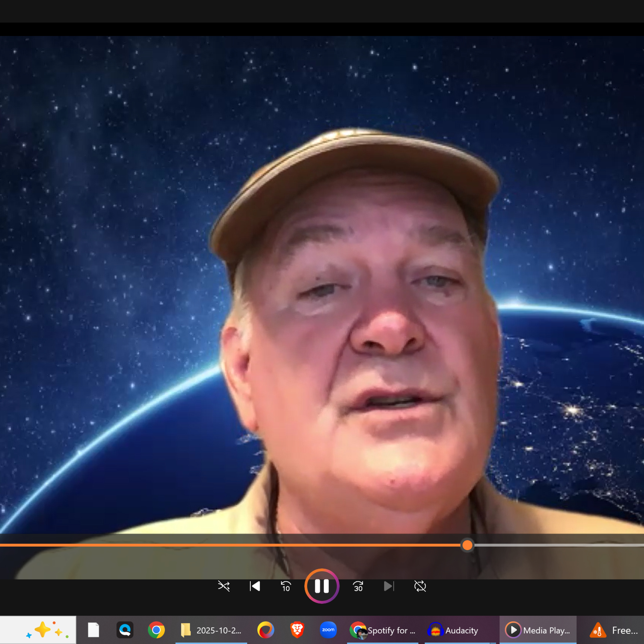The width and height of the screenshot is (644, 644).
Task: Skip to the next track
Action: coord(389,587)
